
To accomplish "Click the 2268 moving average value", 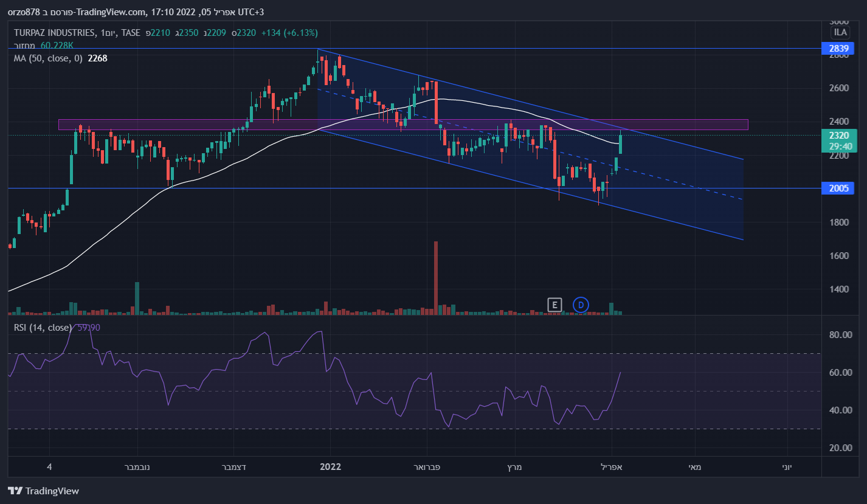I will pos(98,58).
